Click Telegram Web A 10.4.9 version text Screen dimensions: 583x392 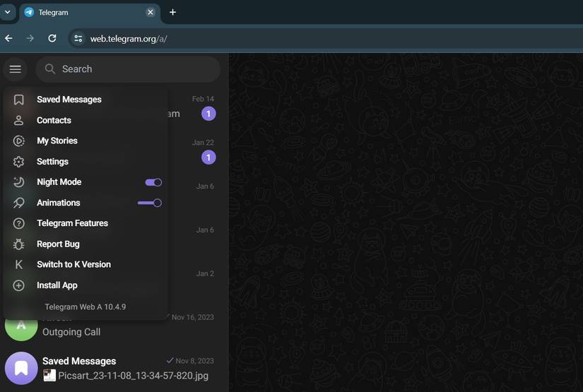[85, 307]
